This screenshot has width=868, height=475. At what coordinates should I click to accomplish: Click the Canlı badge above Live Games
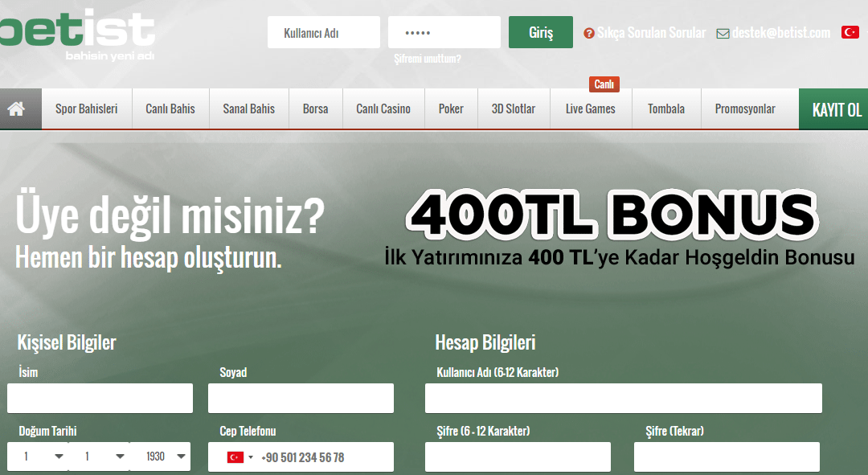coord(604,84)
